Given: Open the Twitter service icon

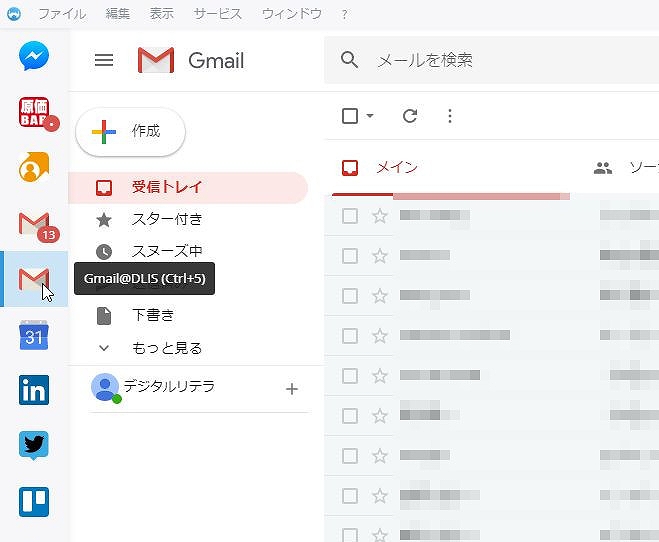Looking at the screenshot, I should (34, 446).
